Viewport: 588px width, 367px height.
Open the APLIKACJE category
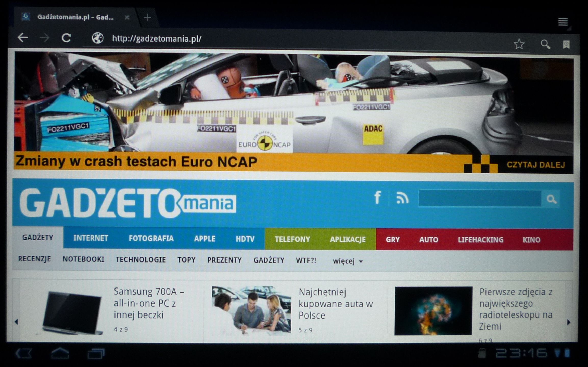[x=348, y=240]
